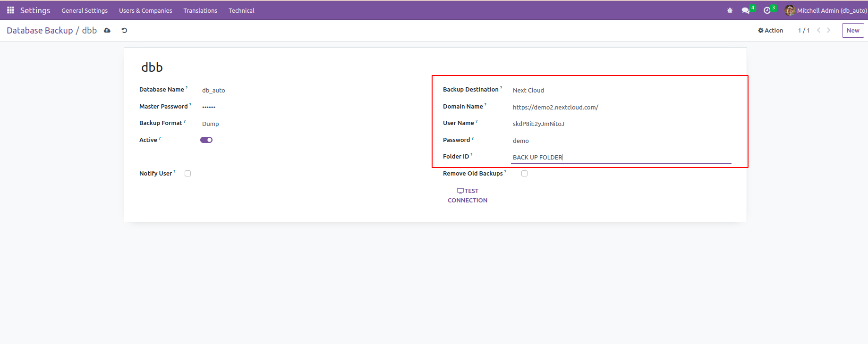
Task: Click Remove Old Backups help question mark
Action: pyautogui.click(x=505, y=172)
